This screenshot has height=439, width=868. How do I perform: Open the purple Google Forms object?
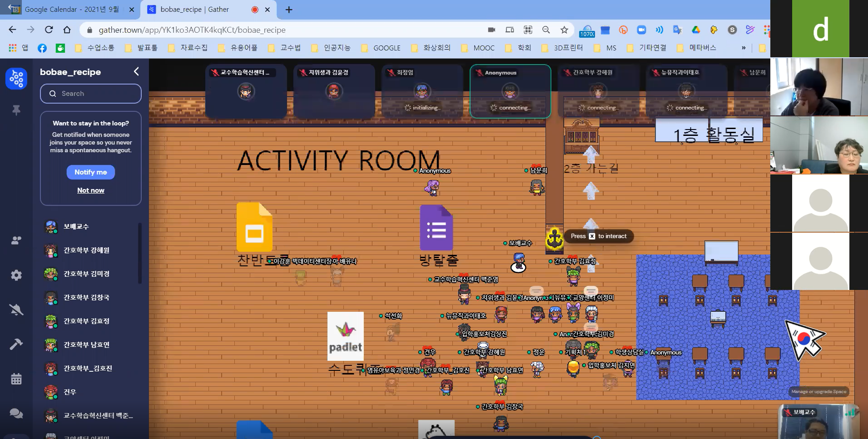(436, 228)
